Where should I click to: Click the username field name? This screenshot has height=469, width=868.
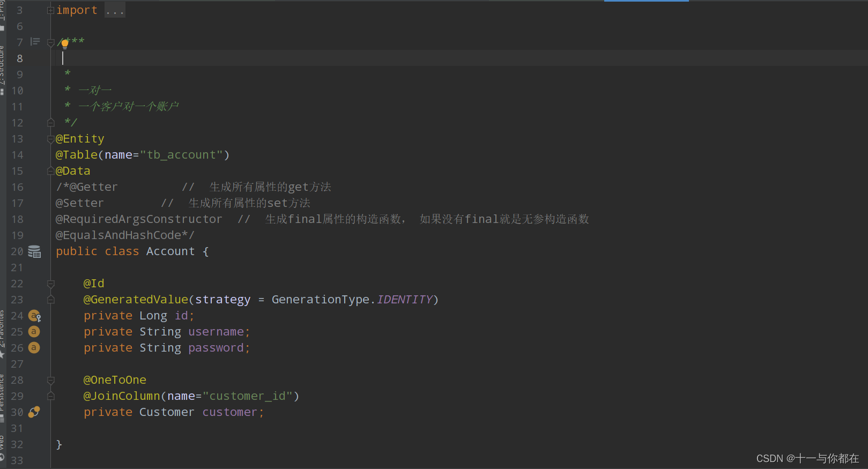tap(216, 332)
